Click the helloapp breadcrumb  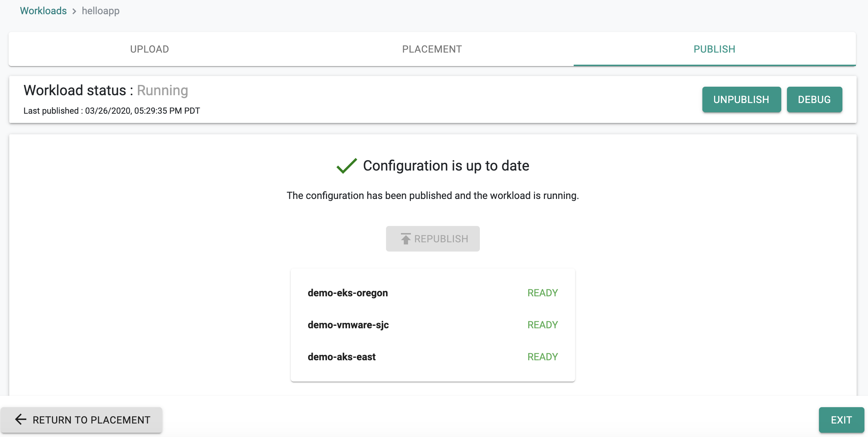(x=101, y=11)
